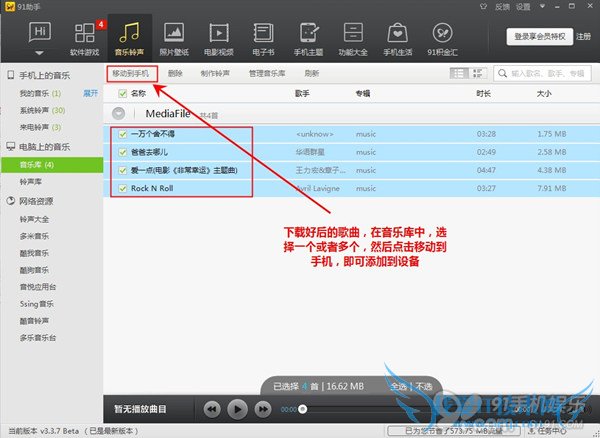Open 功能大全 tools section

click(x=353, y=38)
